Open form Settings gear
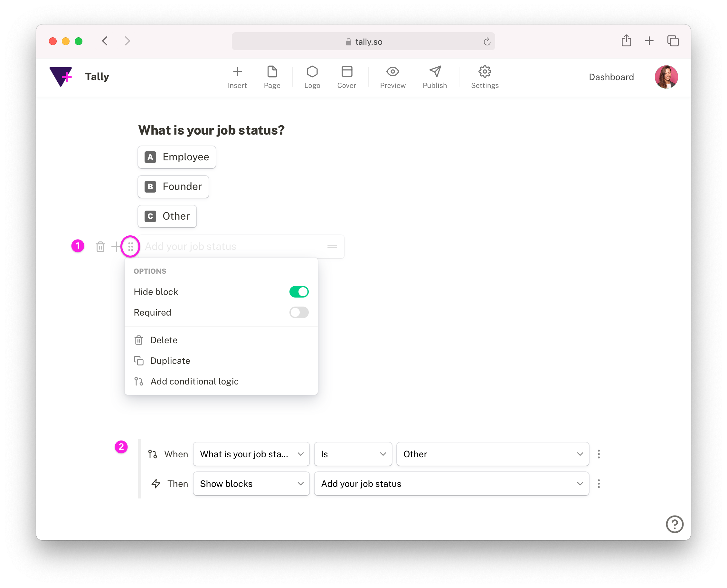This screenshot has height=588, width=727. click(485, 77)
